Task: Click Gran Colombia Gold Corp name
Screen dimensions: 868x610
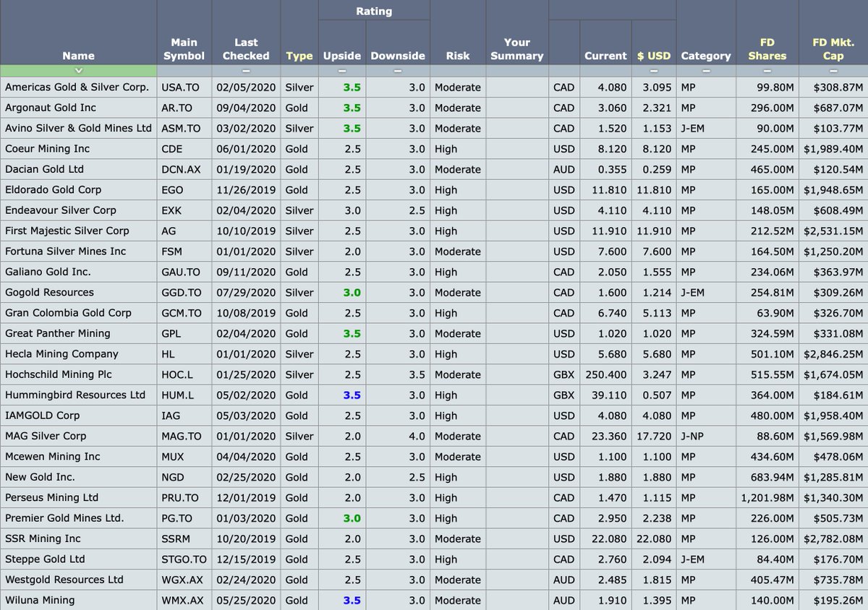Action: (x=68, y=313)
